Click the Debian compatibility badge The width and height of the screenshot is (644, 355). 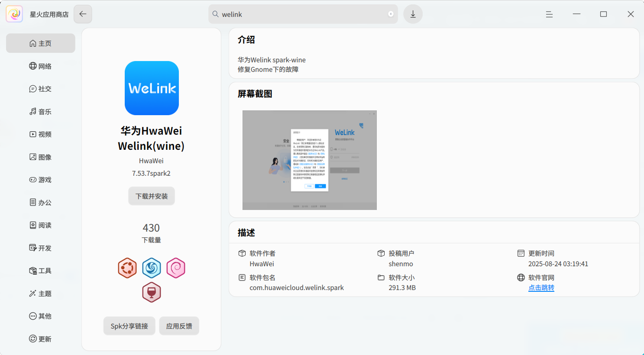176,268
